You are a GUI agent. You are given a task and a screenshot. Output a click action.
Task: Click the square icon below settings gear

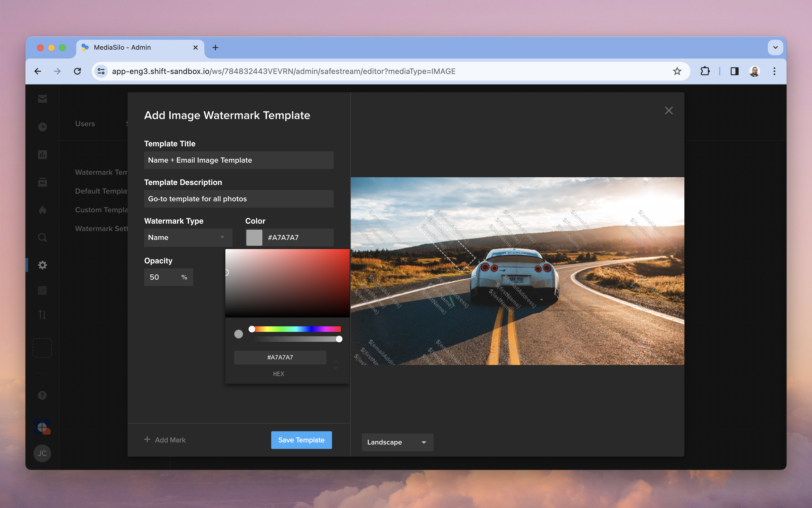tap(42, 290)
